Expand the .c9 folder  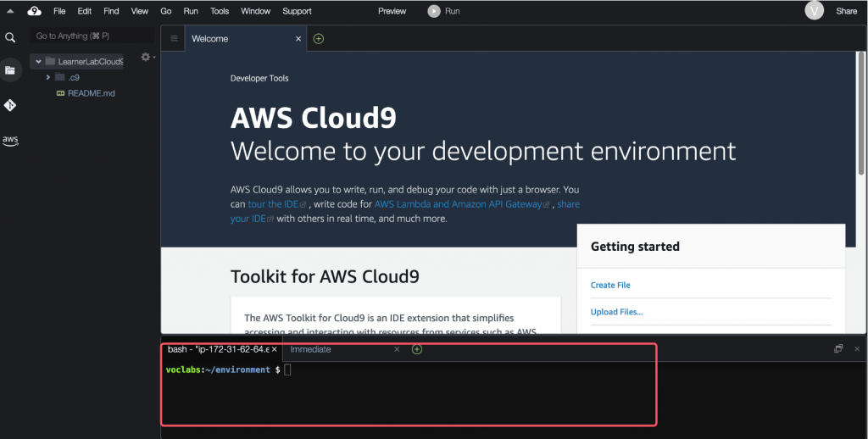(48, 77)
